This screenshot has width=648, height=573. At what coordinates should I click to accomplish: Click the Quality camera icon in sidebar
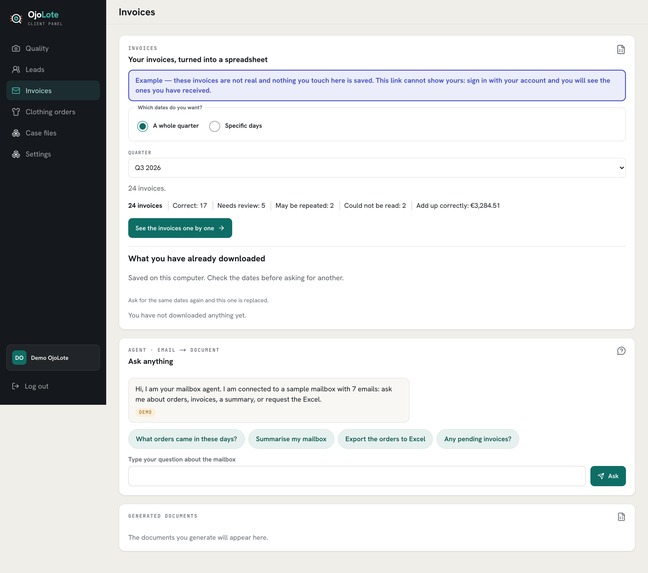(x=16, y=48)
